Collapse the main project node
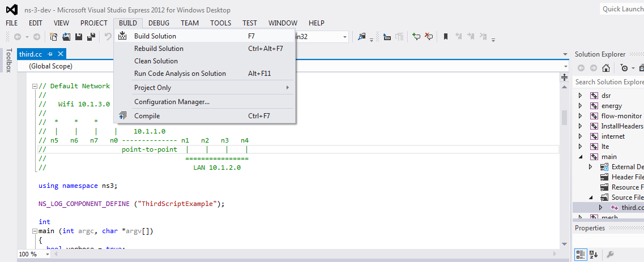This screenshot has height=262, width=644. [x=581, y=157]
